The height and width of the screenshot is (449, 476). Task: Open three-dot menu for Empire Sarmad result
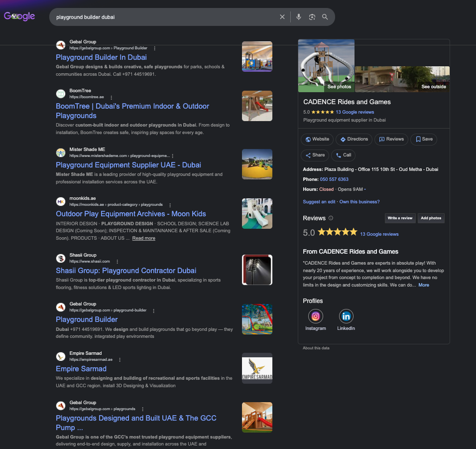pyautogui.click(x=120, y=360)
